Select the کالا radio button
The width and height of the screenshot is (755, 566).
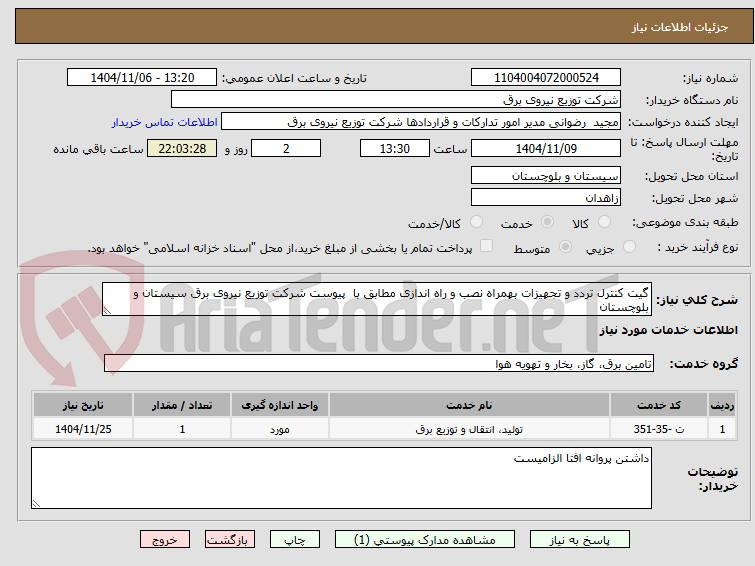[604, 222]
